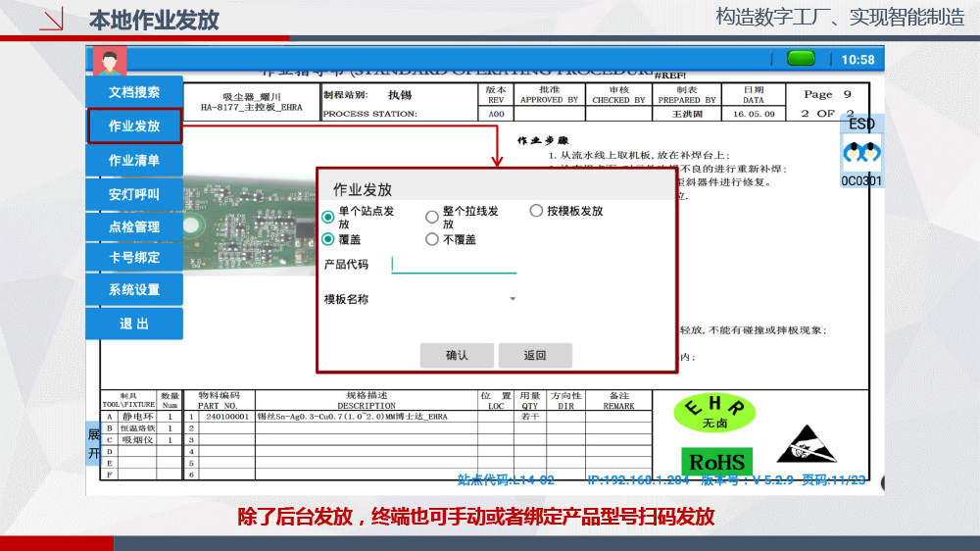Screen dimensions: 980x551
Task: Click the user avatar icon
Action: 110,62
